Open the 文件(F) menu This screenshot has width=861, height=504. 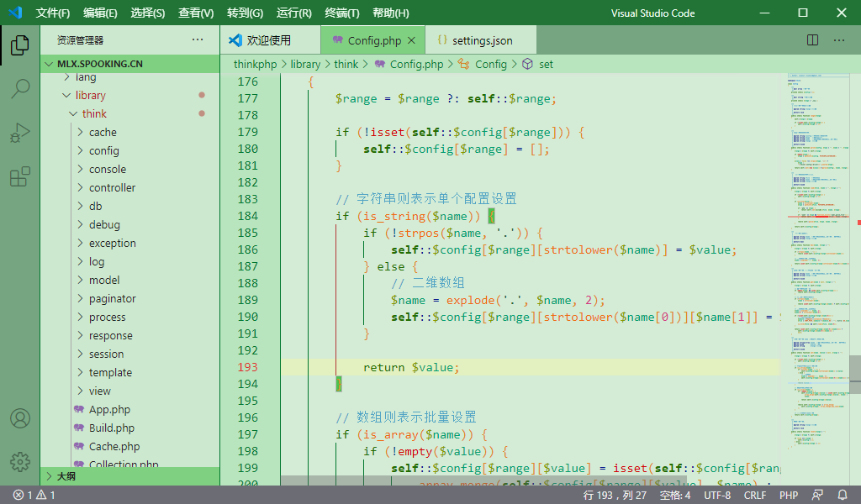click(x=53, y=13)
